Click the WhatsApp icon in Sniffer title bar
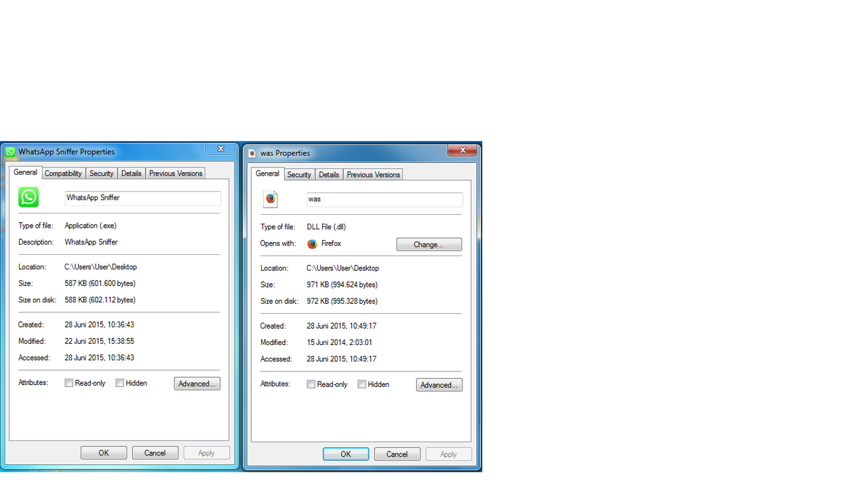Screen dimensions: 868x488 click(10, 152)
